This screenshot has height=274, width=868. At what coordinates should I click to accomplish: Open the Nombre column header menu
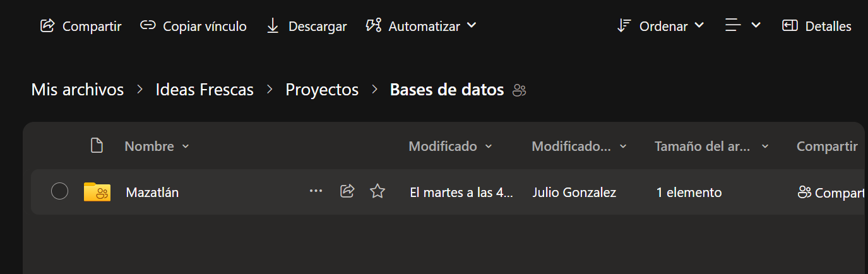(157, 146)
